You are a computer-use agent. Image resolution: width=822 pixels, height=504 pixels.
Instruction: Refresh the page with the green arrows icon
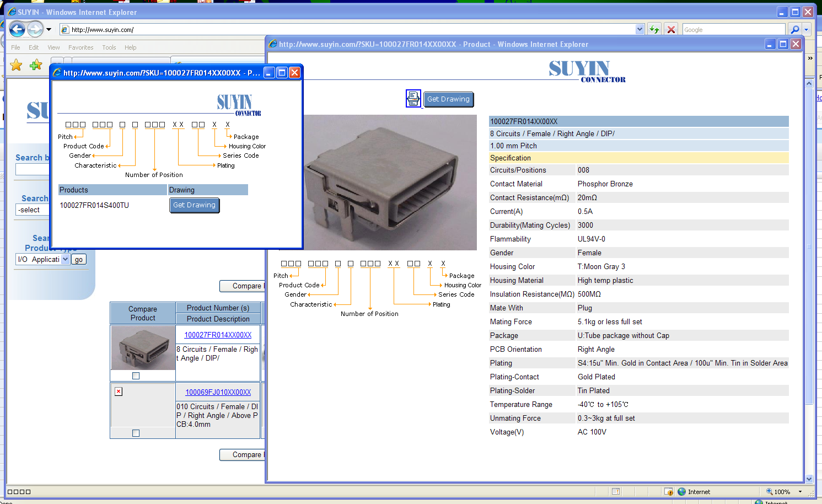coord(654,30)
